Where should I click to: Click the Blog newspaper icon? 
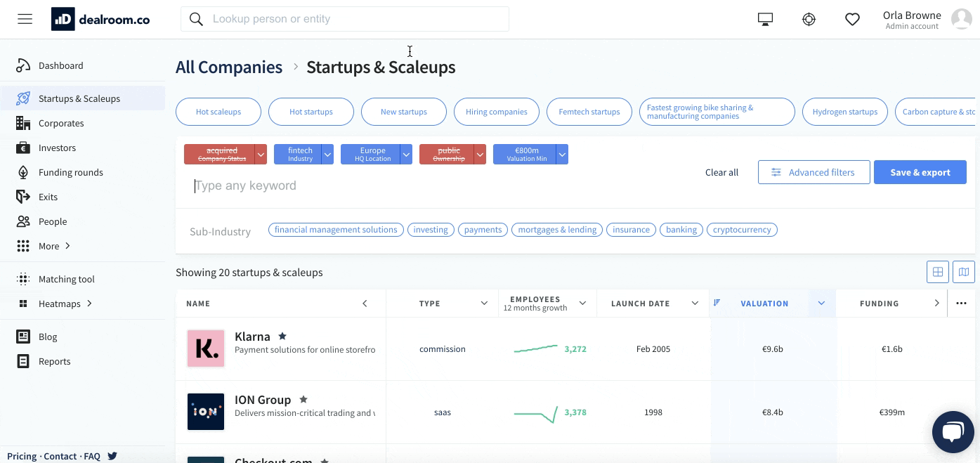click(23, 337)
